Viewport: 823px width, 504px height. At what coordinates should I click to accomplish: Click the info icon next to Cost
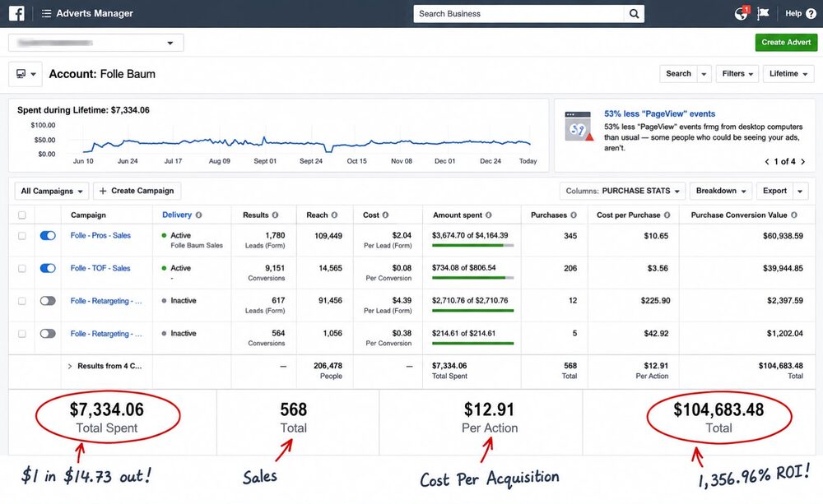[x=385, y=215]
